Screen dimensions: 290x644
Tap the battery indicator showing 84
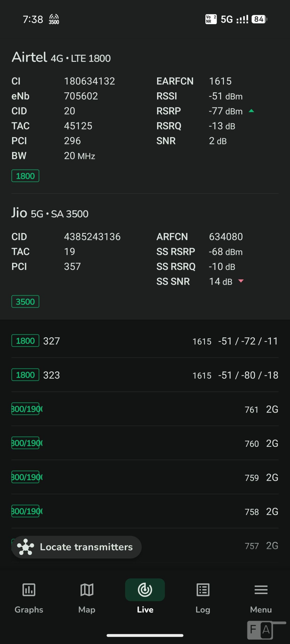tap(259, 19)
